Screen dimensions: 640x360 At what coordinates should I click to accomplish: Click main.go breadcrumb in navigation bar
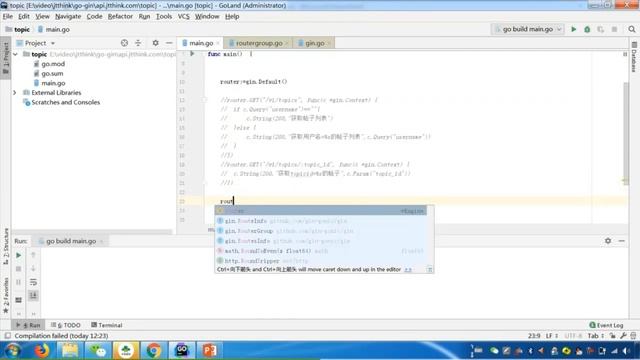[x=53, y=29]
